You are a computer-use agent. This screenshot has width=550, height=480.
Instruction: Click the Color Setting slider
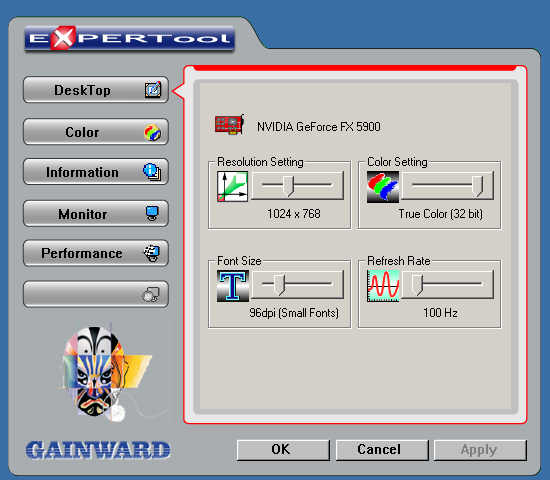(x=448, y=185)
